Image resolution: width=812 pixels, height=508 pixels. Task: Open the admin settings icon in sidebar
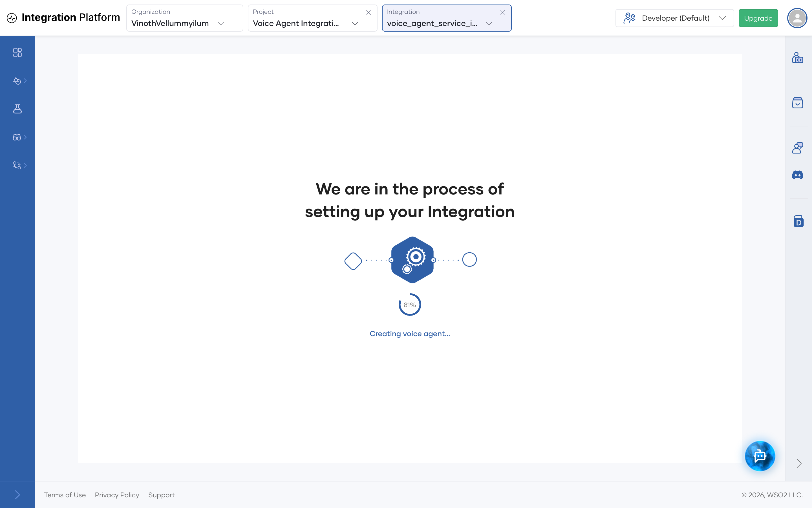17,165
